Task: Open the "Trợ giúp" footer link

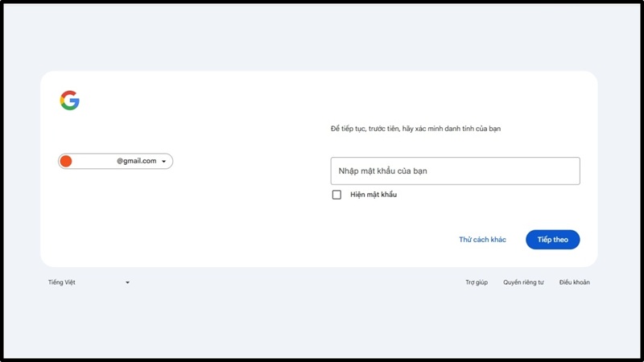Action: pyautogui.click(x=476, y=282)
